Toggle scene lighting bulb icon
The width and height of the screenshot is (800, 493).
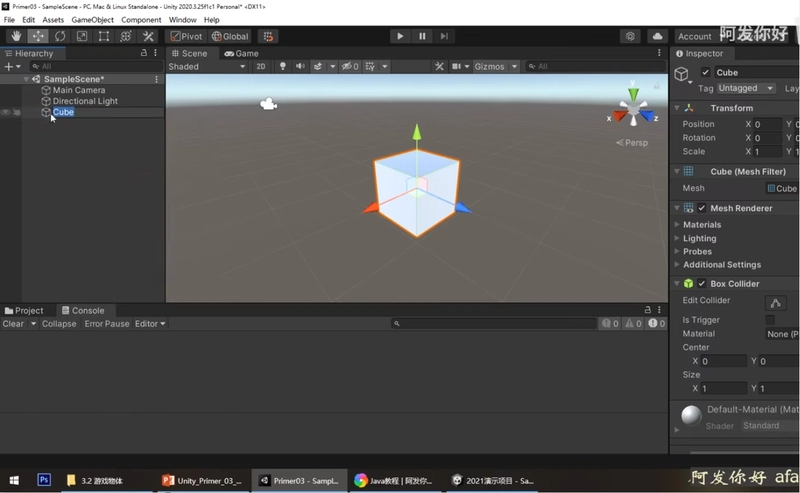(283, 66)
